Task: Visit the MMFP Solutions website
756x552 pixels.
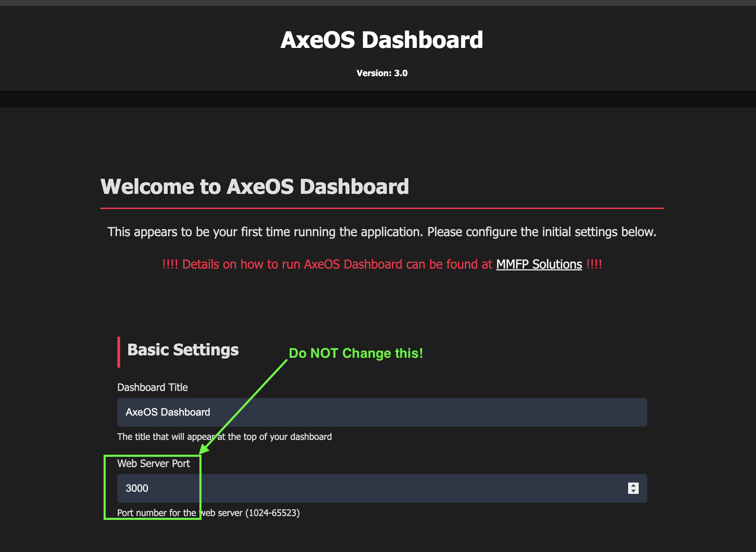Action: tap(539, 264)
